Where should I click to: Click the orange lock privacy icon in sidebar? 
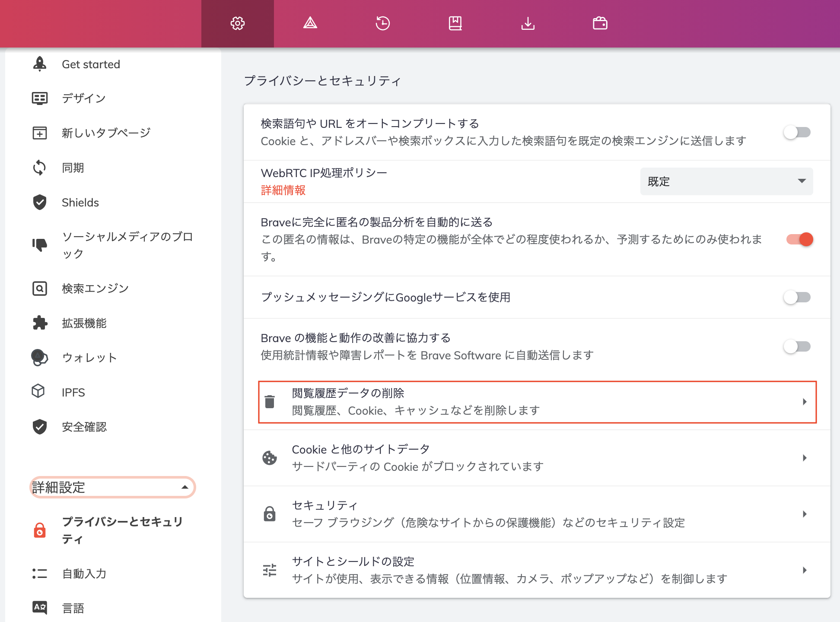40,530
